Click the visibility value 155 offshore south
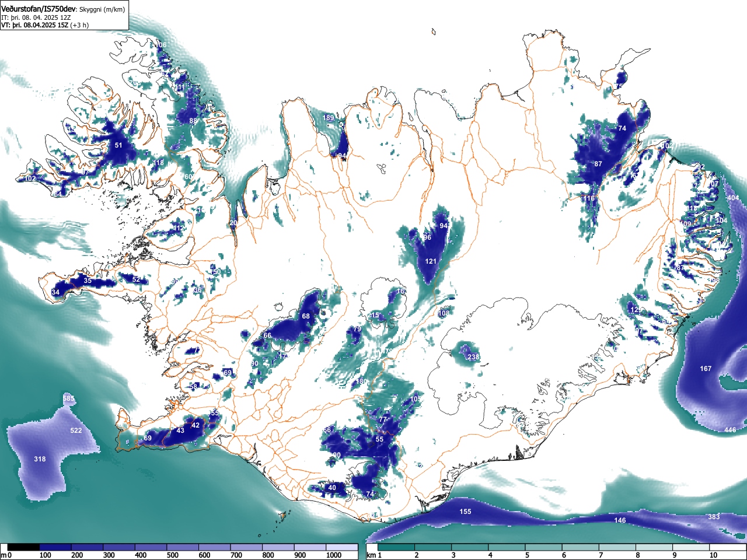Screen dimensions: 747x560 click(x=465, y=512)
